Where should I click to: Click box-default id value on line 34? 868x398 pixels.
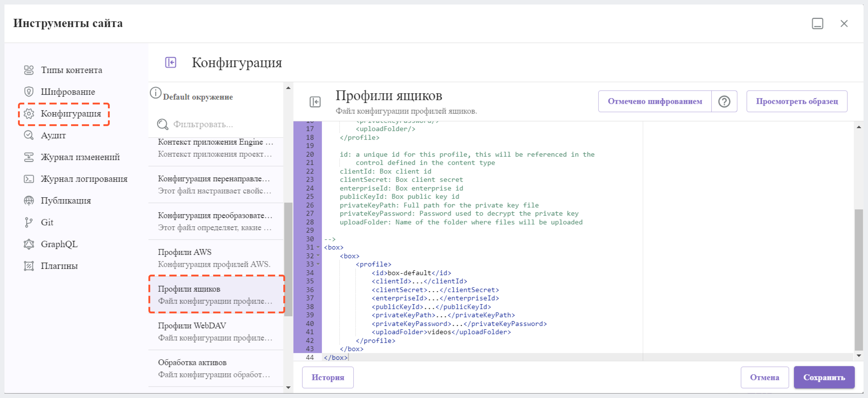[409, 273]
